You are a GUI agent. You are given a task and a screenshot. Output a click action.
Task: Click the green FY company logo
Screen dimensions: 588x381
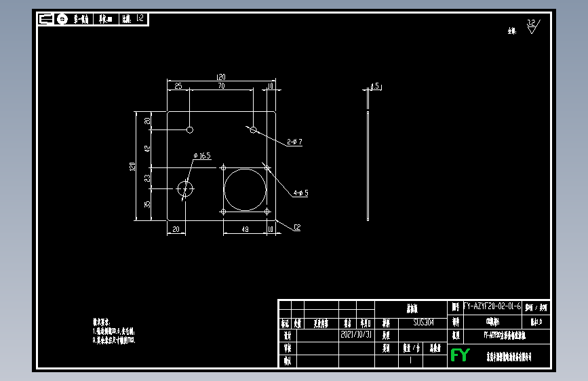pyautogui.click(x=460, y=355)
